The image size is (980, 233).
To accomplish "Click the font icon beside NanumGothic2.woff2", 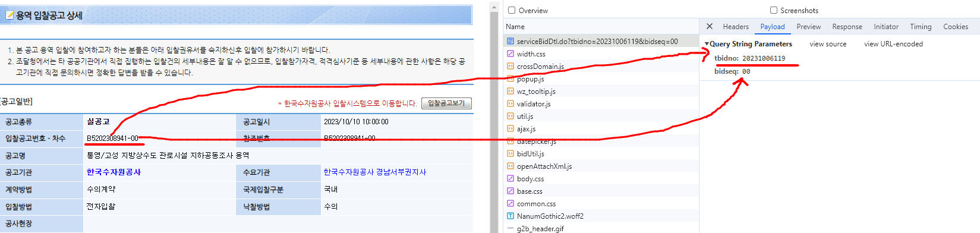I will coord(511,216).
